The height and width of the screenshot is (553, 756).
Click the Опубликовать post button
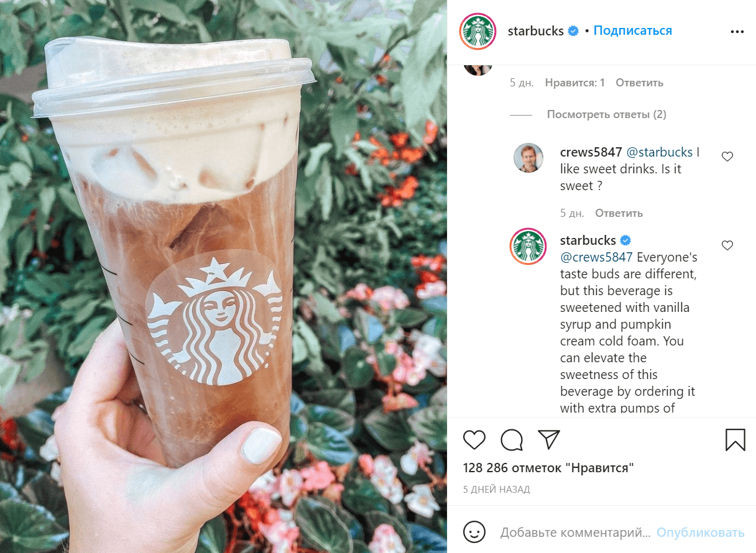coord(700,532)
